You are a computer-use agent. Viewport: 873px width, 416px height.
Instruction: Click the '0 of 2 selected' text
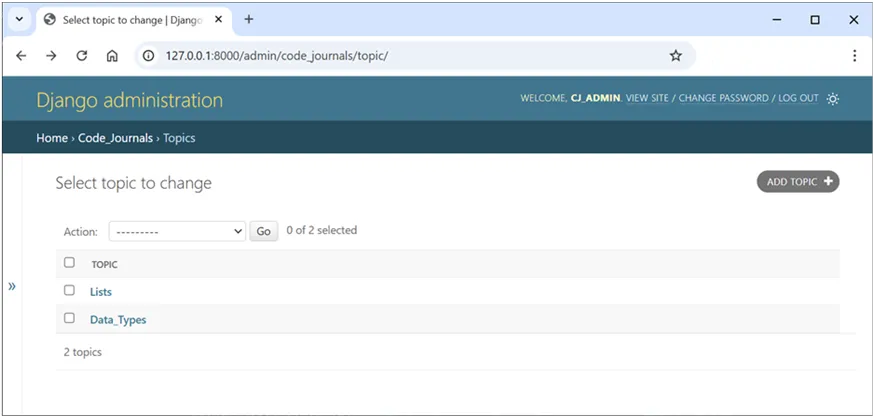tap(321, 230)
